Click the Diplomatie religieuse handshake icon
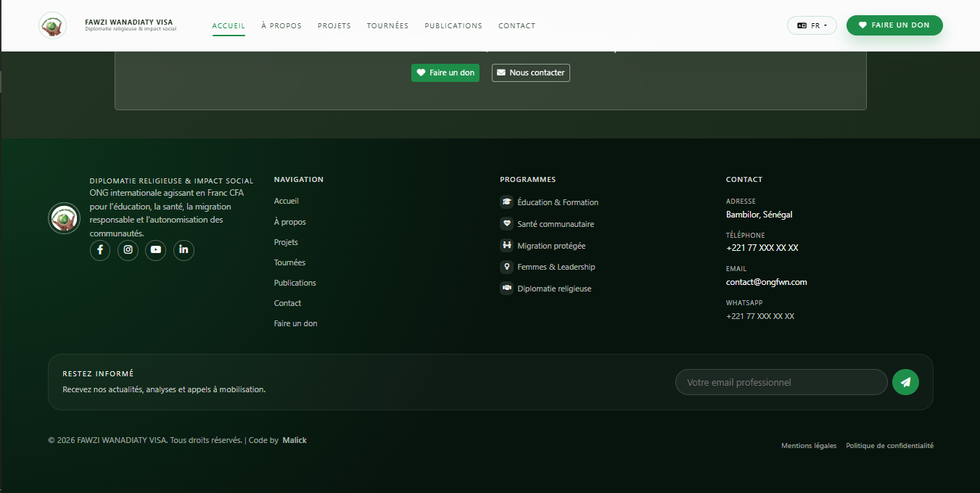 click(507, 289)
